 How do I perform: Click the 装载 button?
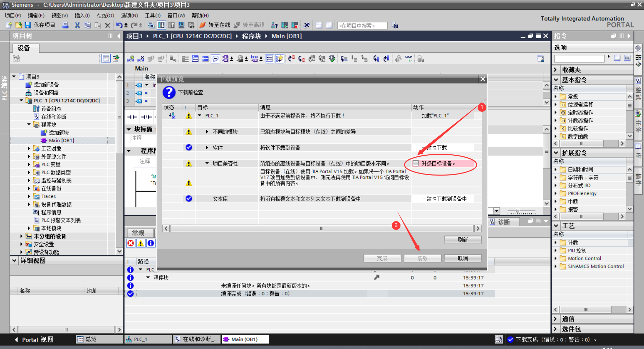click(x=423, y=258)
